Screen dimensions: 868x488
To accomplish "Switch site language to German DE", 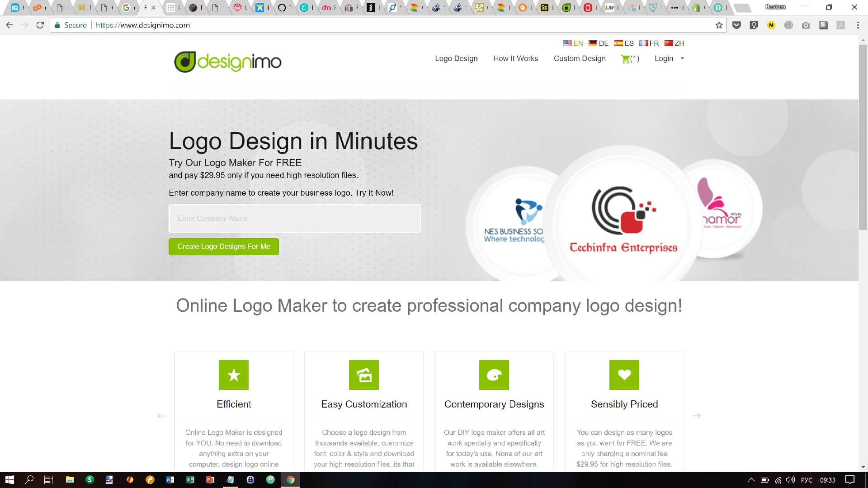I will click(599, 44).
